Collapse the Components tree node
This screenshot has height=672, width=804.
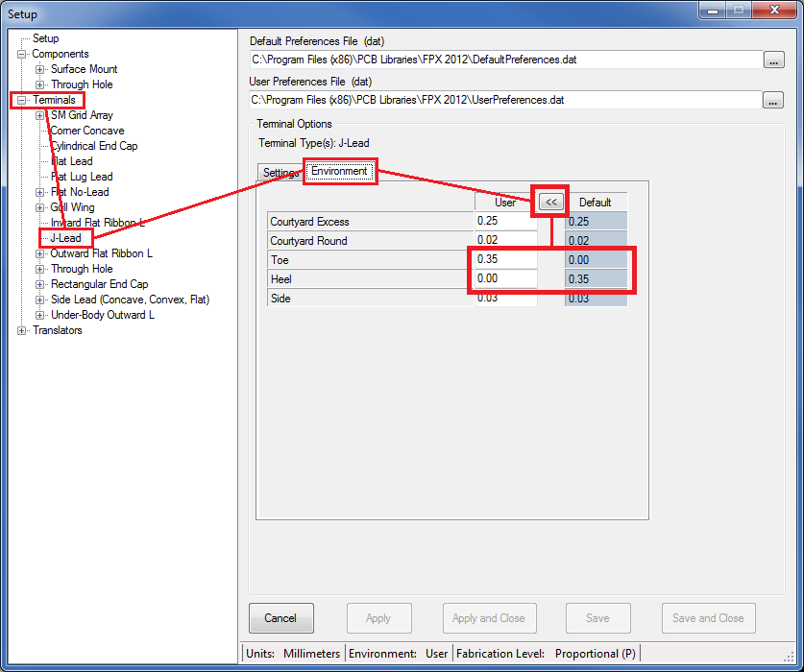click(21, 54)
